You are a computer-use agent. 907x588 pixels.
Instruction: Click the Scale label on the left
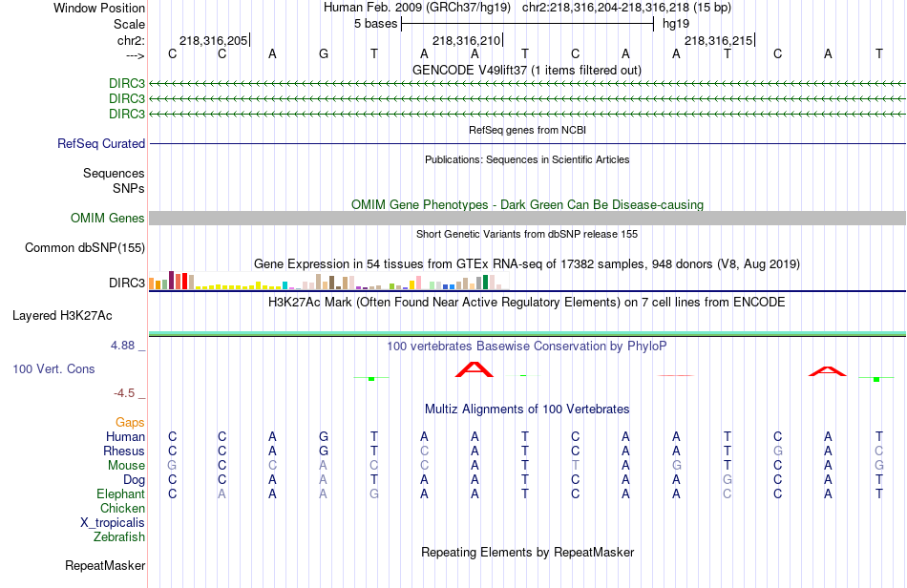point(129,24)
